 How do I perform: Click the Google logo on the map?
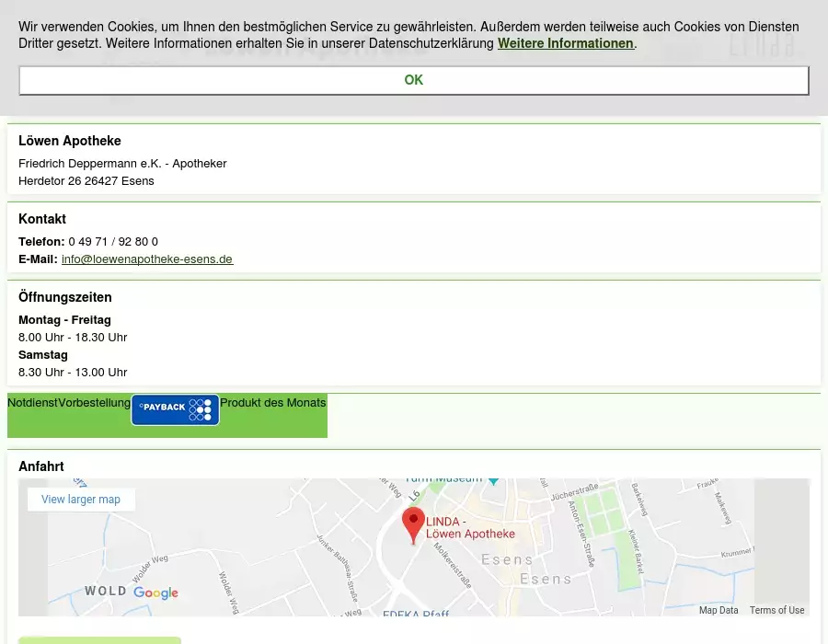click(x=155, y=592)
